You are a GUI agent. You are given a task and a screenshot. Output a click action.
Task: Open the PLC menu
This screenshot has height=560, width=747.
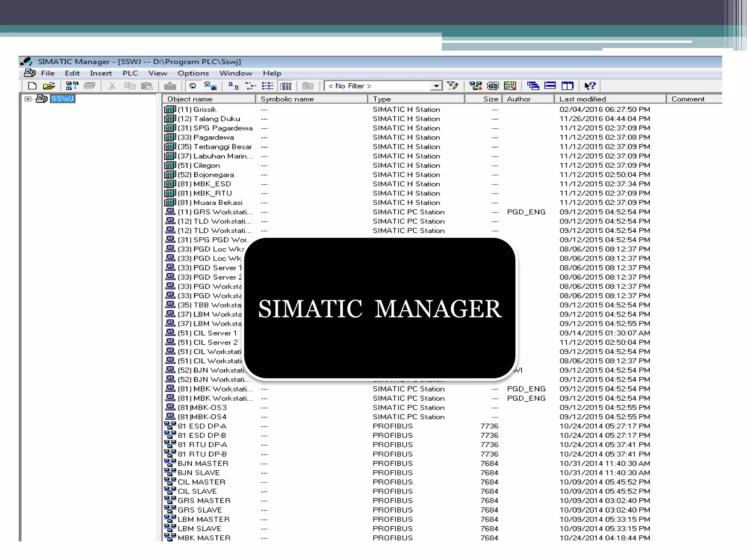point(130,73)
